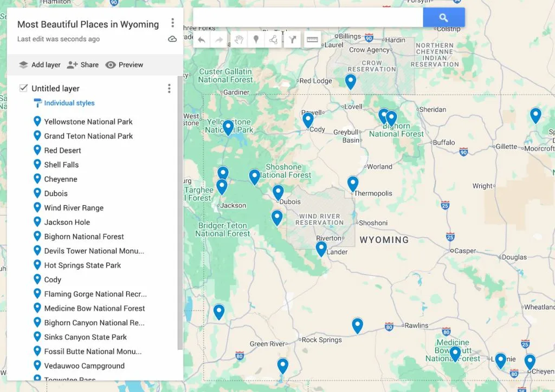Viewport: 555px width, 392px height.
Task: Click the pin south of Green River
Action: click(282, 366)
